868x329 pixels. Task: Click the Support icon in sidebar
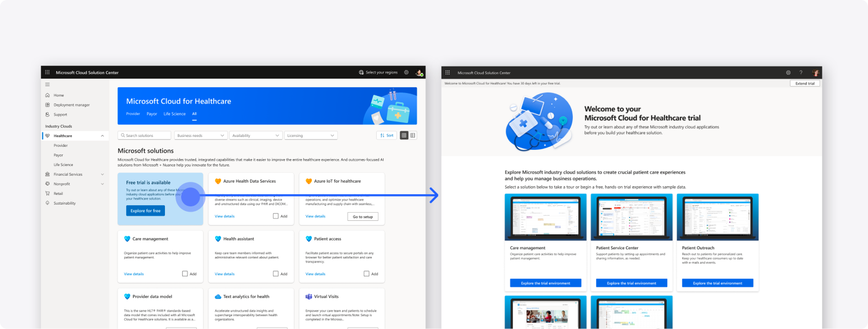(x=47, y=114)
